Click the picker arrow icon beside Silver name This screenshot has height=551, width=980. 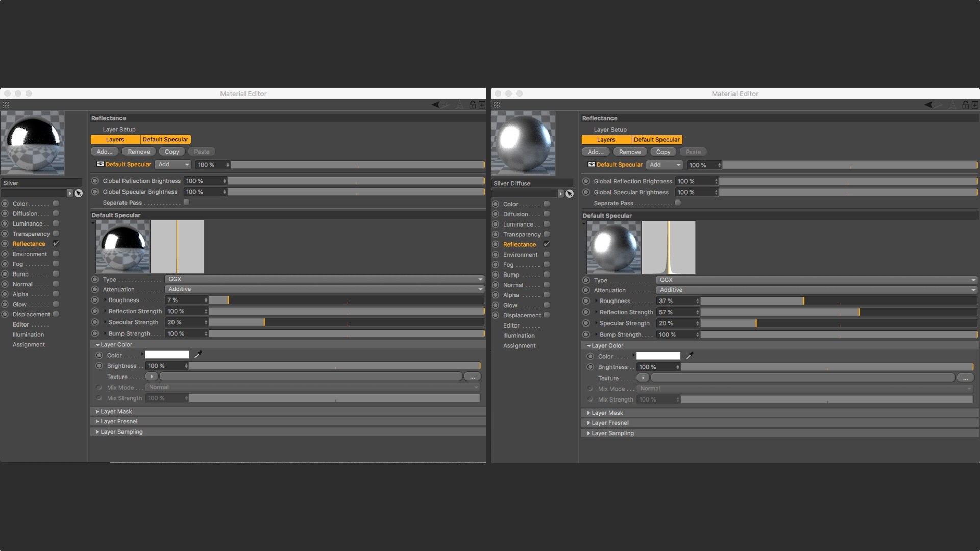pyautogui.click(x=78, y=193)
